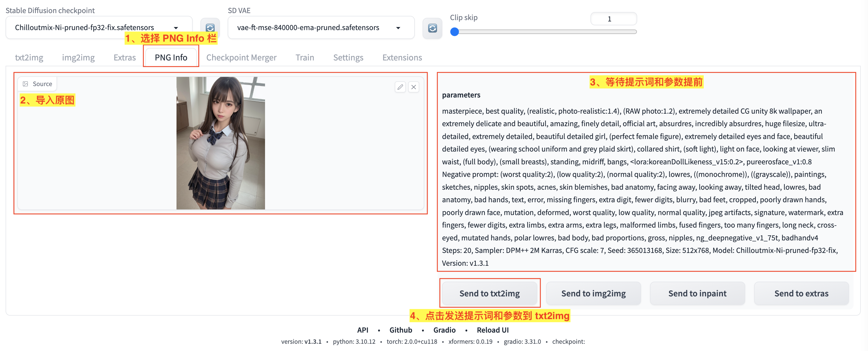Refresh the SD VAE model list

click(432, 28)
